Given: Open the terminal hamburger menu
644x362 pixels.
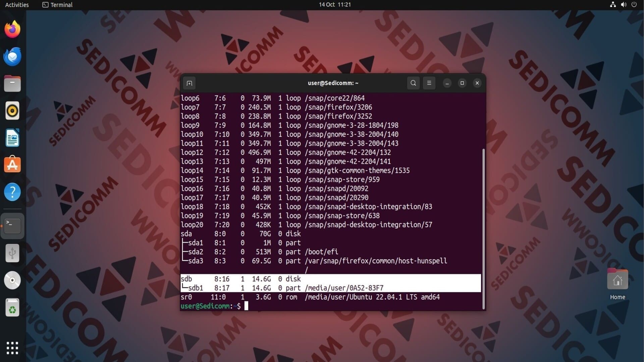Looking at the screenshot, I should click(x=429, y=83).
